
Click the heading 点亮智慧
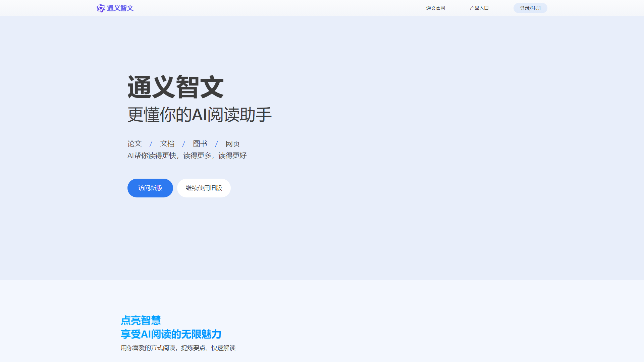click(141, 320)
